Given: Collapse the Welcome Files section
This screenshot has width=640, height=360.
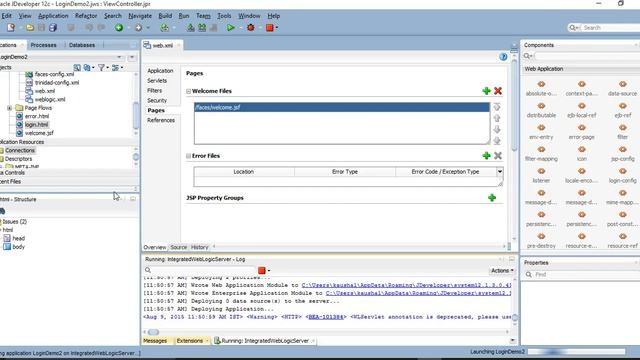Looking at the screenshot, I should pyautogui.click(x=188, y=91).
